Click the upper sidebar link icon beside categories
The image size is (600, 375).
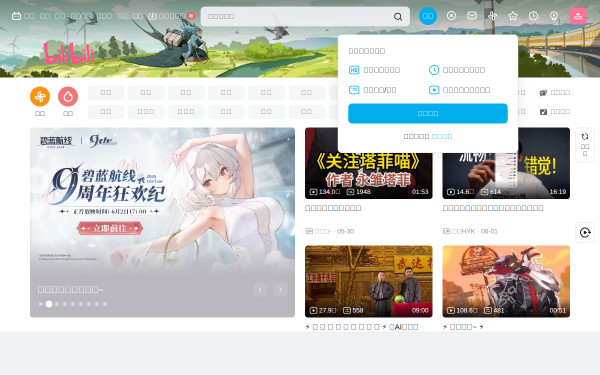[543, 93]
